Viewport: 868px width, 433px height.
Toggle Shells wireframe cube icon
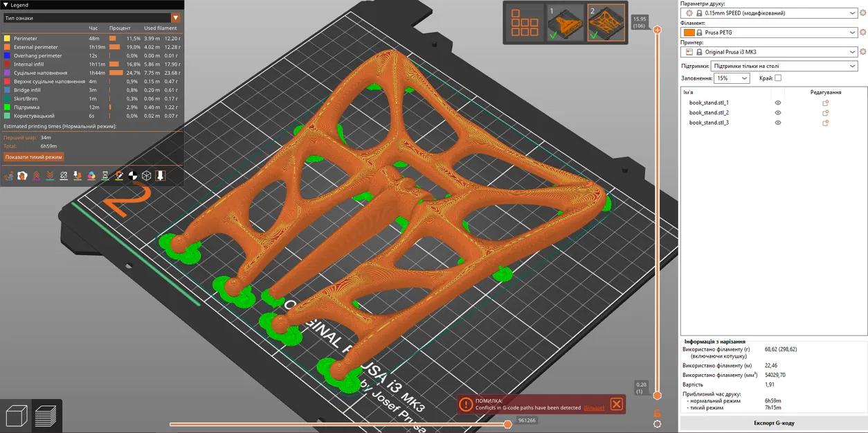tap(147, 176)
